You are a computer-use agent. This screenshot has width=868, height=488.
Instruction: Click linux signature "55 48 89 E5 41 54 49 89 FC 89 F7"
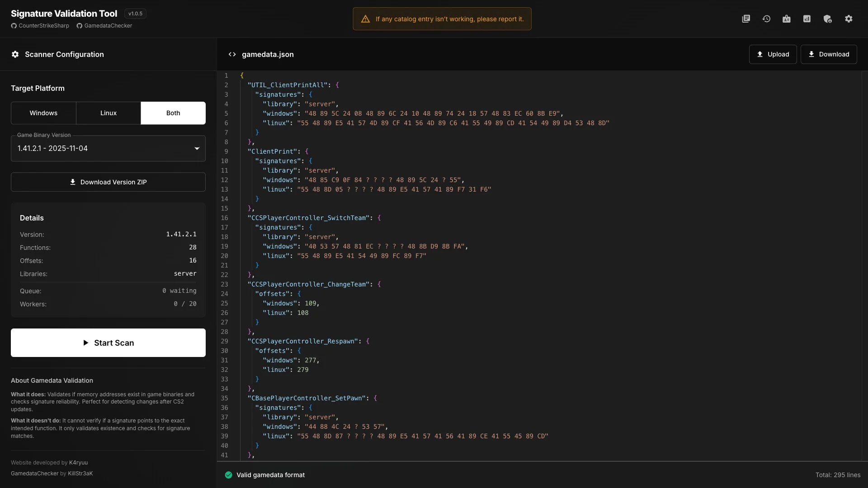362,256
